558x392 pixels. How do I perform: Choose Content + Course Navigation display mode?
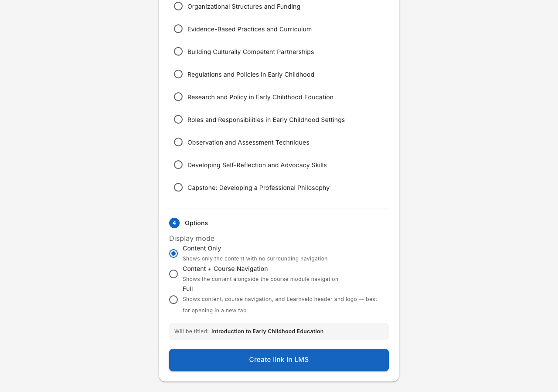click(x=174, y=274)
